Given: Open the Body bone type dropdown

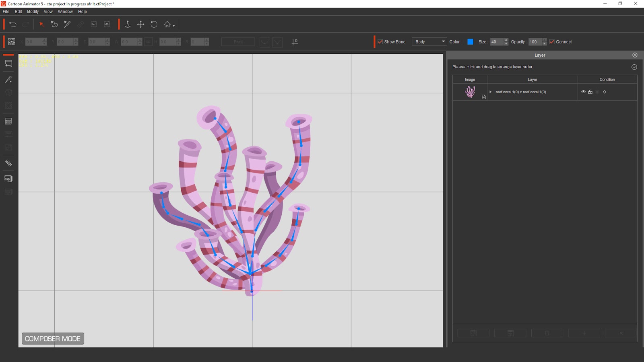Looking at the screenshot, I should [x=429, y=41].
